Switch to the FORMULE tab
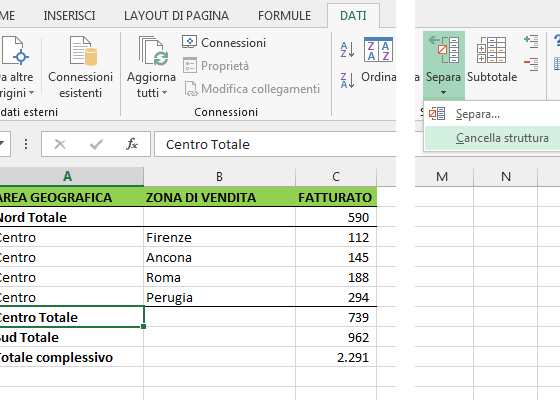The width and height of the screenshot is (560, 400). 284,16
